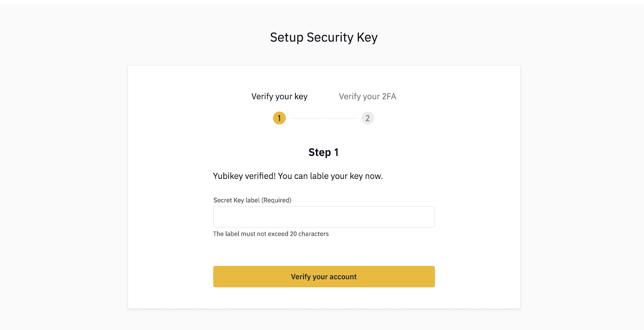Screen dimensions: 644x330
Task: Click the '20' in the hint text
Action: (x=293, y=234)
